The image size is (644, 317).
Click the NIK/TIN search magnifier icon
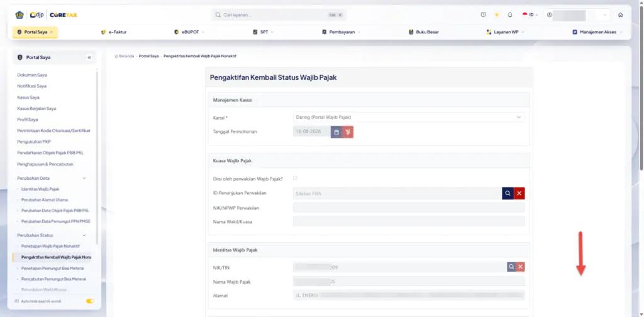[x=511, y=267]
